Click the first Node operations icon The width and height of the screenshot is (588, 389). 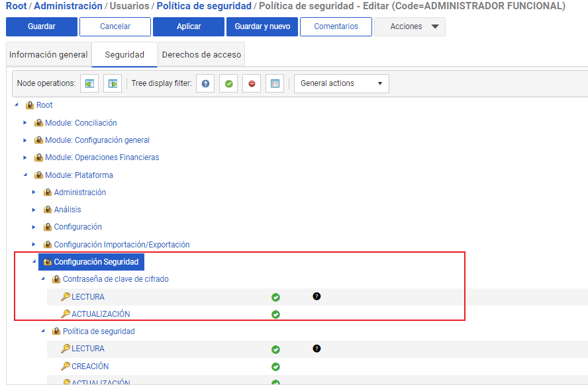89,84
